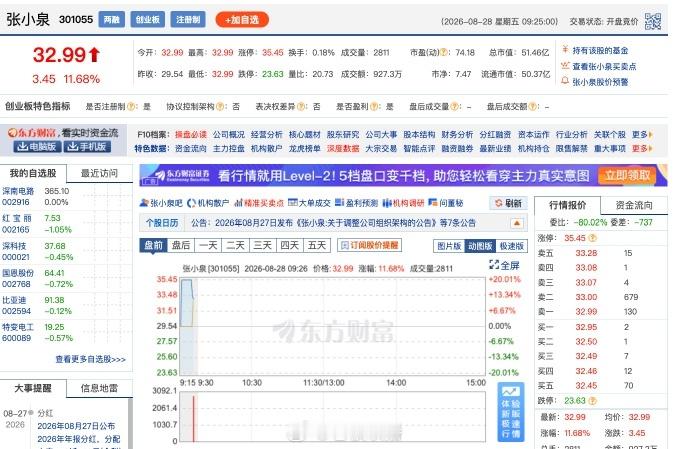Select 盘前 chart tab
The image size is (690, 449).
(x=154, y=245)
